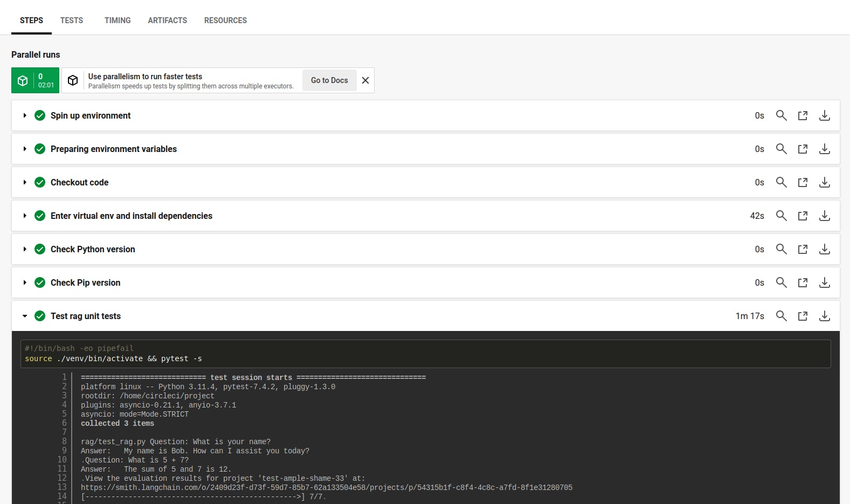Expand the Checkout code step
850x504 pixels.
click(x=25, y=182)
